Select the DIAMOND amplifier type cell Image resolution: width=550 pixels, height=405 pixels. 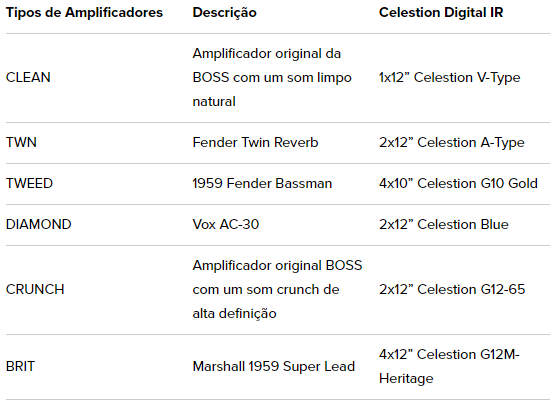[39, 224]
